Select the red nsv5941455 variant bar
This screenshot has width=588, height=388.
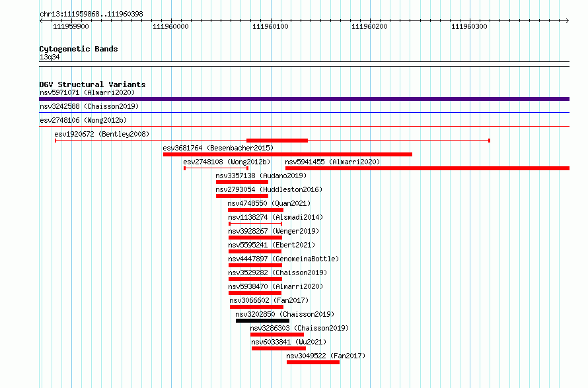[427, 168]
